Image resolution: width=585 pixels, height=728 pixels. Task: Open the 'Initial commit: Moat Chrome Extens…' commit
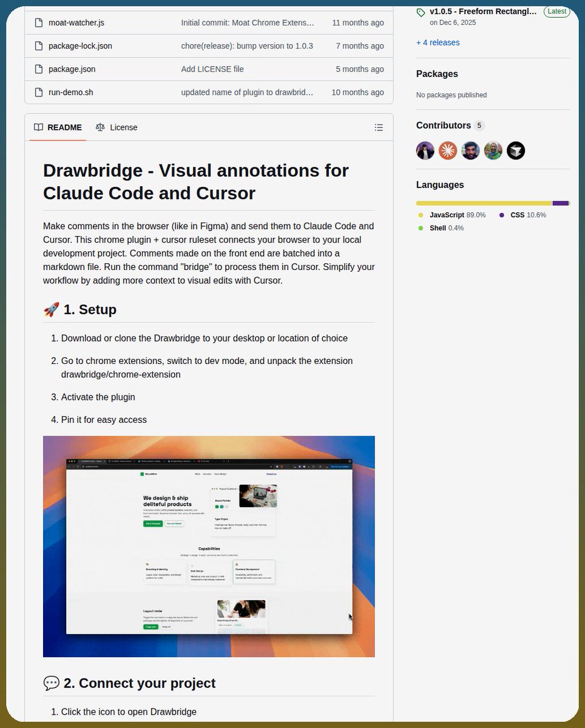[x=248, y=22]
